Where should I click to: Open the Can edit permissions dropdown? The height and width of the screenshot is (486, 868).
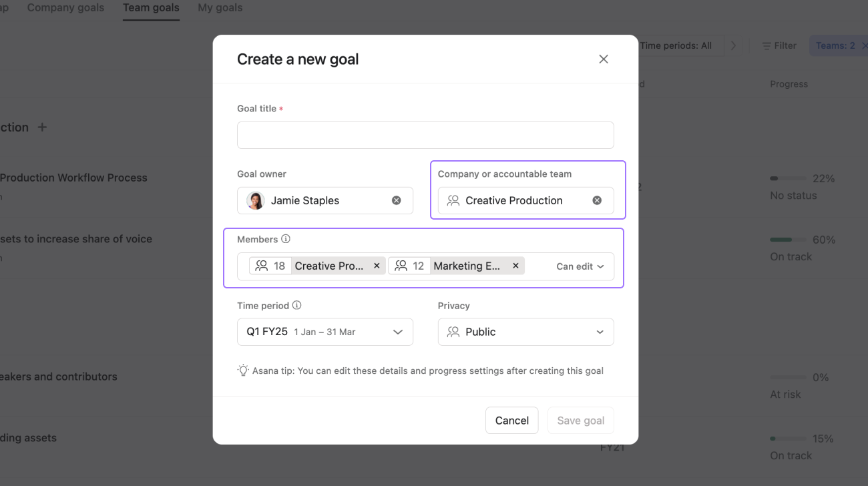coord(578,266)
